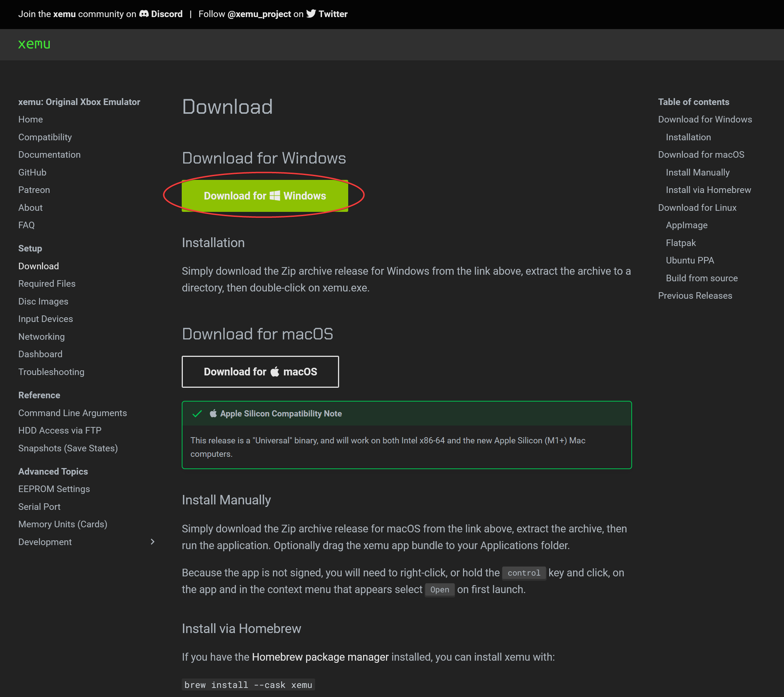
Task: Open the Discord community link
Action: [x=161, y=14]
